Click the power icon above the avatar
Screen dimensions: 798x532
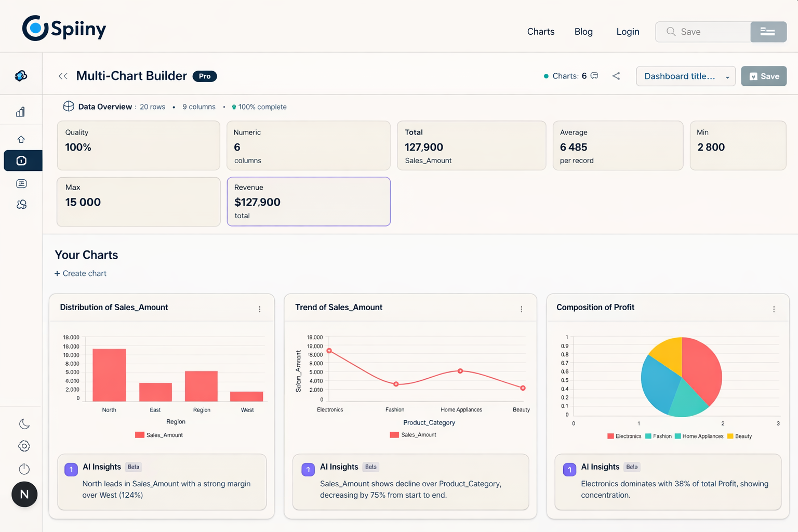(24, 469)
